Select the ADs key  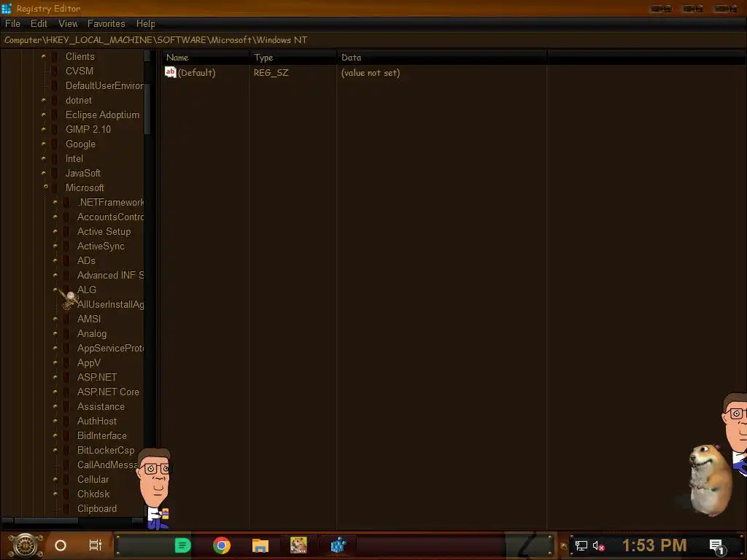click(x=86, y=260)
